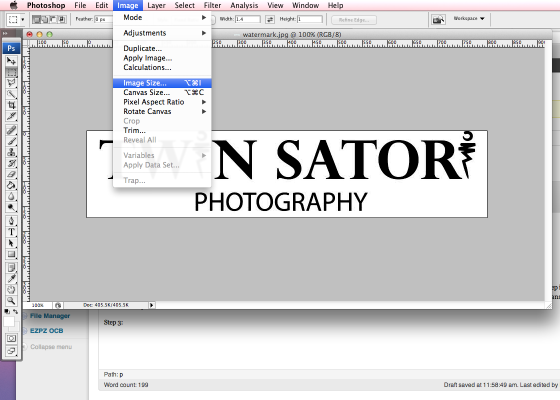Toggle Quick Mask mode in toolbox
The width and height of the screenshot is (560, 400).
11,338
